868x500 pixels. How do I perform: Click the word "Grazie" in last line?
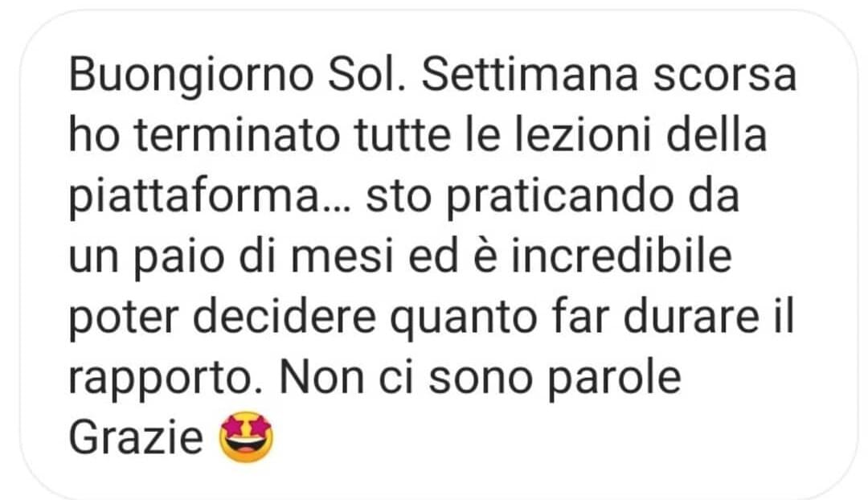(x=136, y=436)
